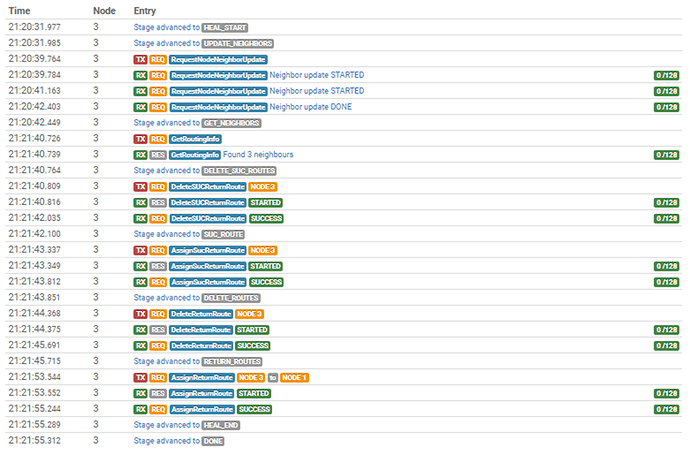Click NODE 3 badge in 21:21:43.337 row
Screen dimensions: 690x454
click(x=263, y=250)
